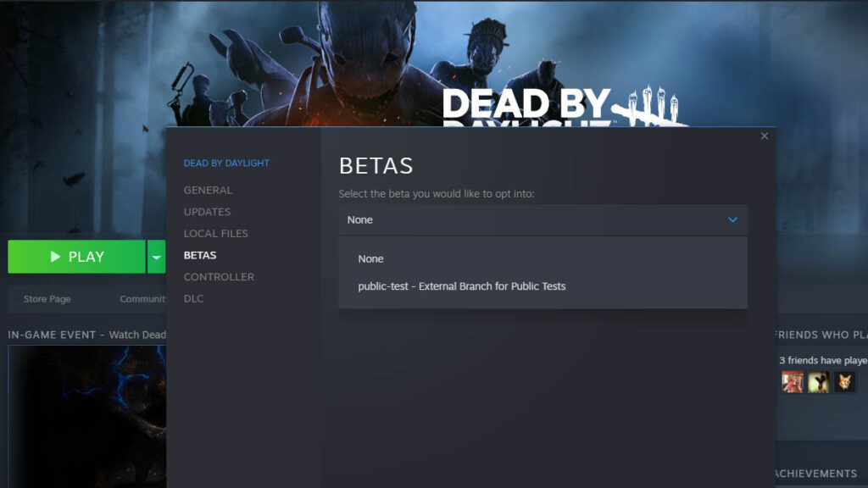Click the ACHIEVEMENTS heading
Viewport: 868px width, 488px height.
pyautogui.click(x=816, y=474)
